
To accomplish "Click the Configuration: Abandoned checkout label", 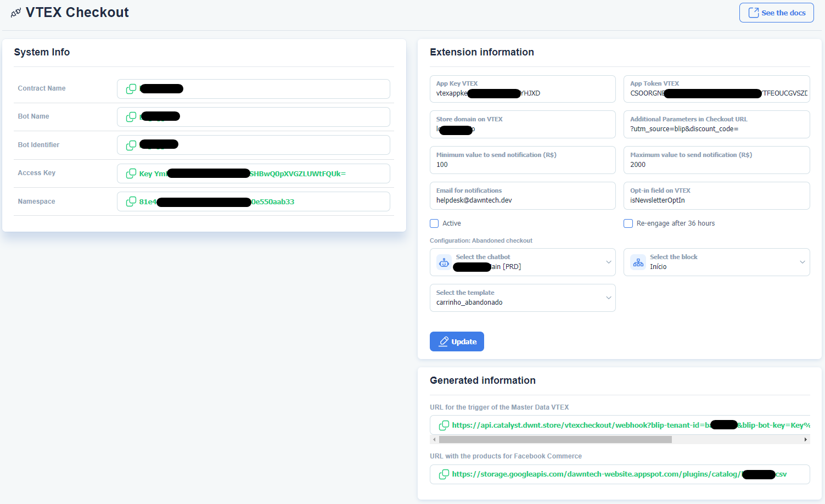I will (481, 240).
